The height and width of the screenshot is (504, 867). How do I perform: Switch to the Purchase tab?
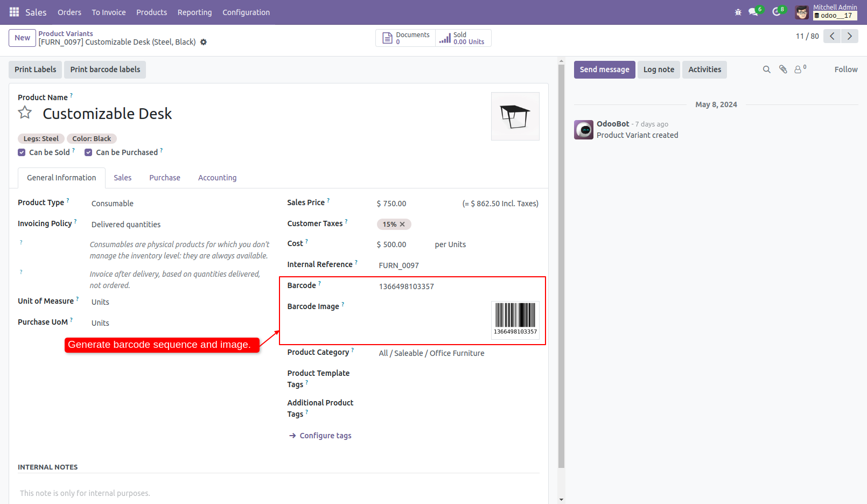[164, 178]
